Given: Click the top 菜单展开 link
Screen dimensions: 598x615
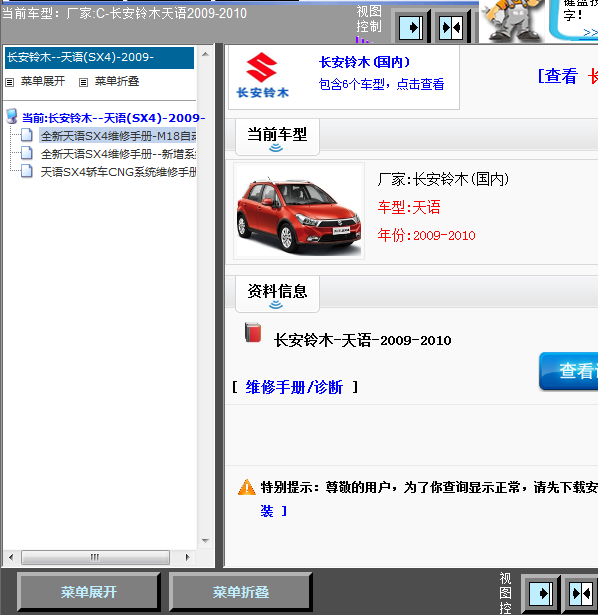Looking at the screenshot, I should [x=43, y=81].
